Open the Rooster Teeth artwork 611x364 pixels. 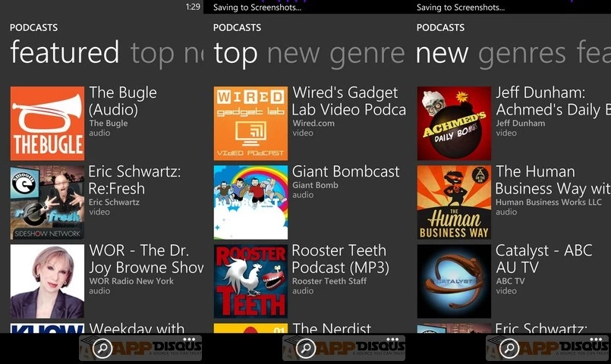pos(250,281)
